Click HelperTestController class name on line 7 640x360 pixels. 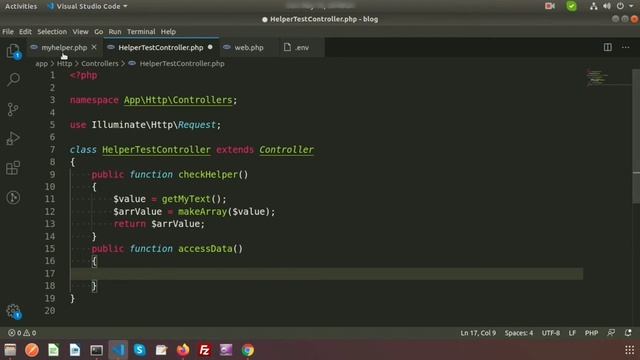156,149
